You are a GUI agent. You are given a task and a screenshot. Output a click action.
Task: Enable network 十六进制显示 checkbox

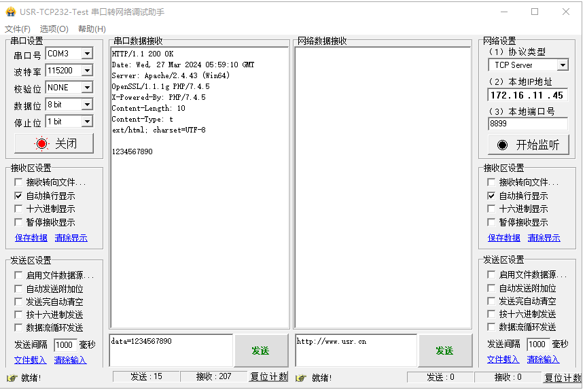click(491, 209)
